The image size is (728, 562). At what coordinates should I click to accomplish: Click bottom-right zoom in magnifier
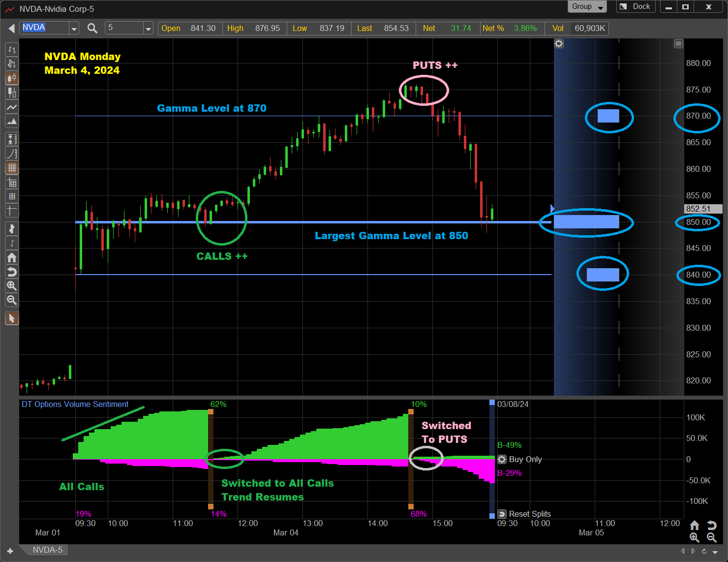pos(695,538)
